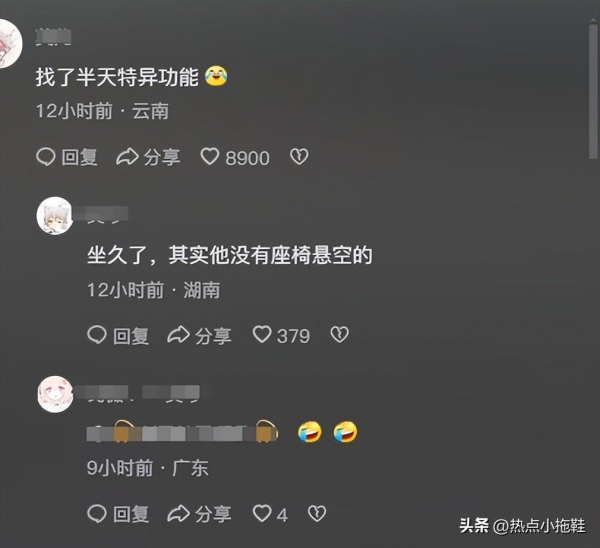Share the Guangdong comment from 9 hours ago
This screenshot has height=548, width=600.
pyautogui.click(x=200, y=514)
